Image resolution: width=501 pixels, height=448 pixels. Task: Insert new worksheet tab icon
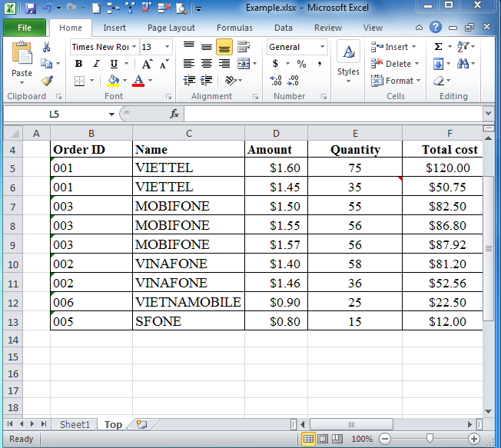[141, 424]
